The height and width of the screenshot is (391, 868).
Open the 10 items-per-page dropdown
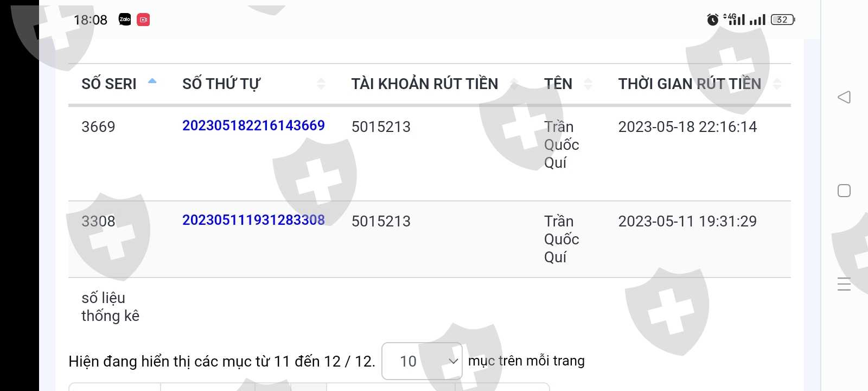pos(422,361)
